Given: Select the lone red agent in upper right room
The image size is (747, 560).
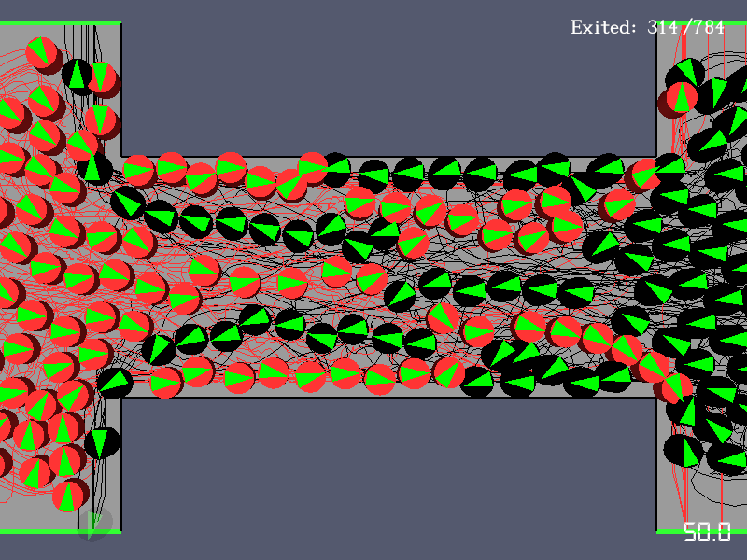Looking at the screenshot, I should (682, 97).
